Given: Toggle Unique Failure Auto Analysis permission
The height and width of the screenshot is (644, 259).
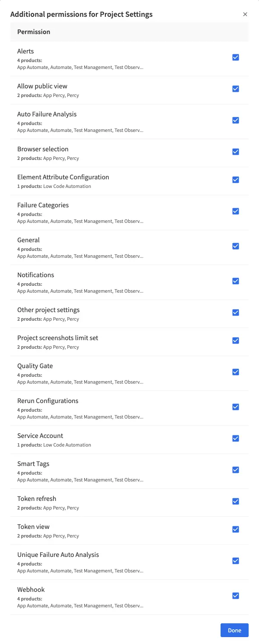Looking at the screenshot, I should 236,560.
